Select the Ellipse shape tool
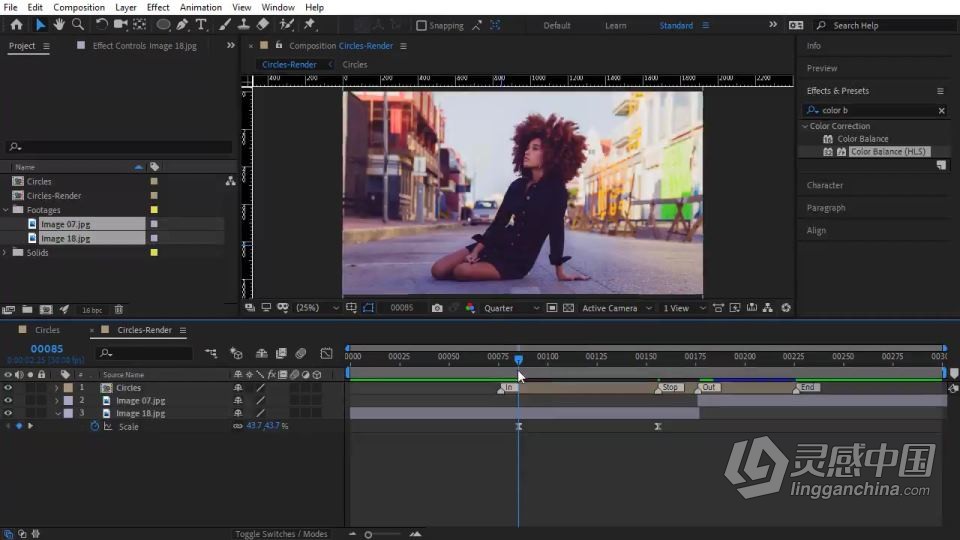Screen dimensions: 960x540 click(163, 24)
